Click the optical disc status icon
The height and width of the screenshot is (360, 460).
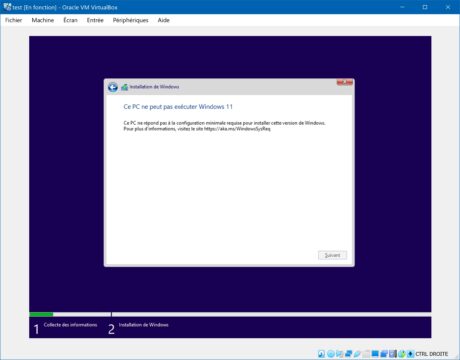click(330, 354)
